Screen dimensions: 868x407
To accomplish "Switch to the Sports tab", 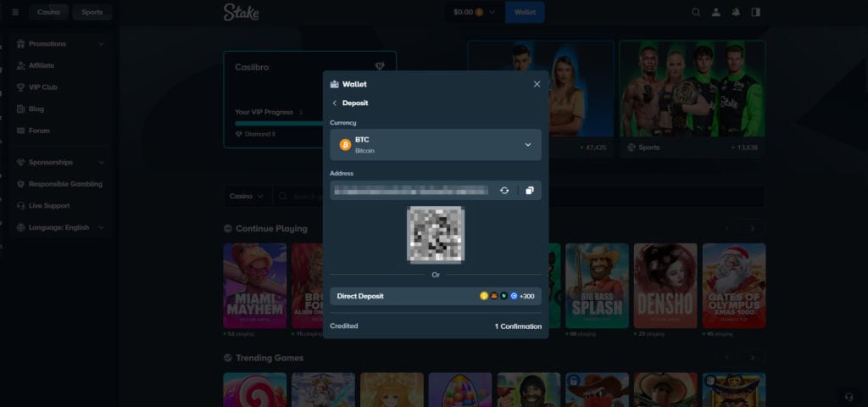I will tap(92, 12).
